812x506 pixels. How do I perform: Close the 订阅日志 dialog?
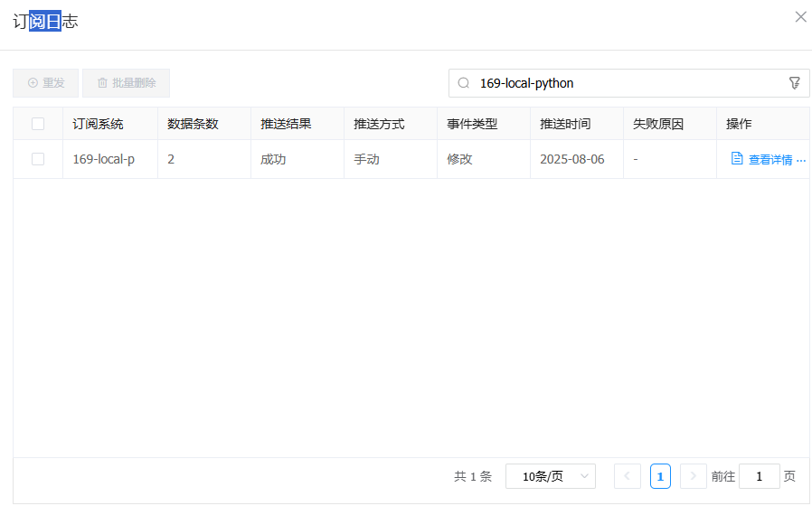(x=800, y=17)
